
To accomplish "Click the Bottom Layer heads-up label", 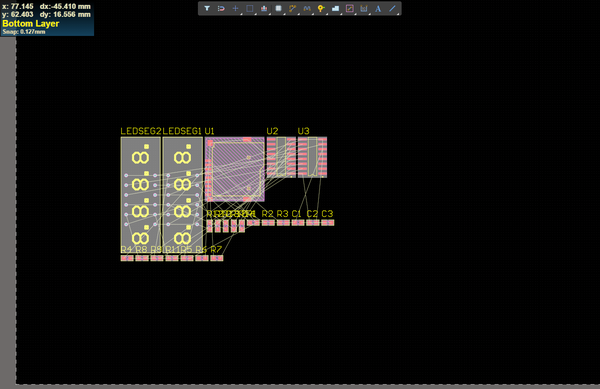I will [31, 24].
